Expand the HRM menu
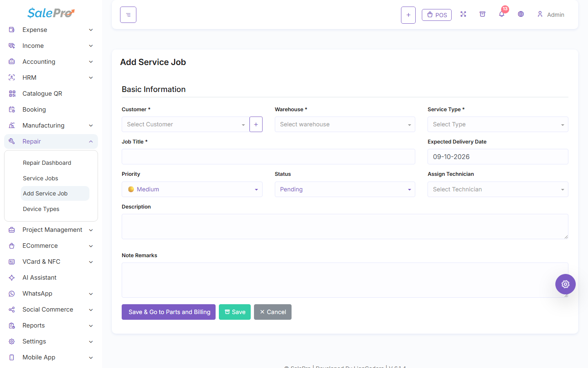 (51, 78)
